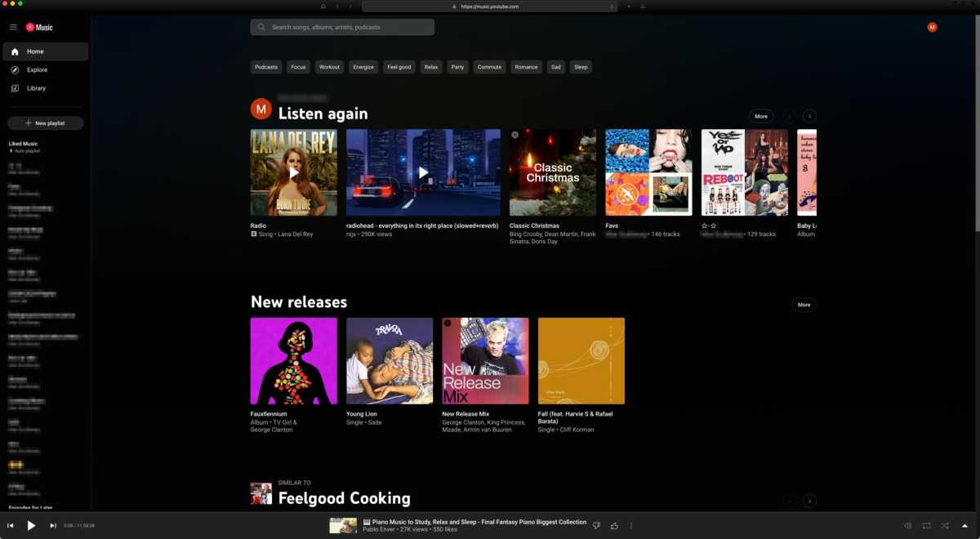The image size is (980, 539).
Task: Open the REBOOT collage playlist thumbnail
Action: [x=744, y=172]
